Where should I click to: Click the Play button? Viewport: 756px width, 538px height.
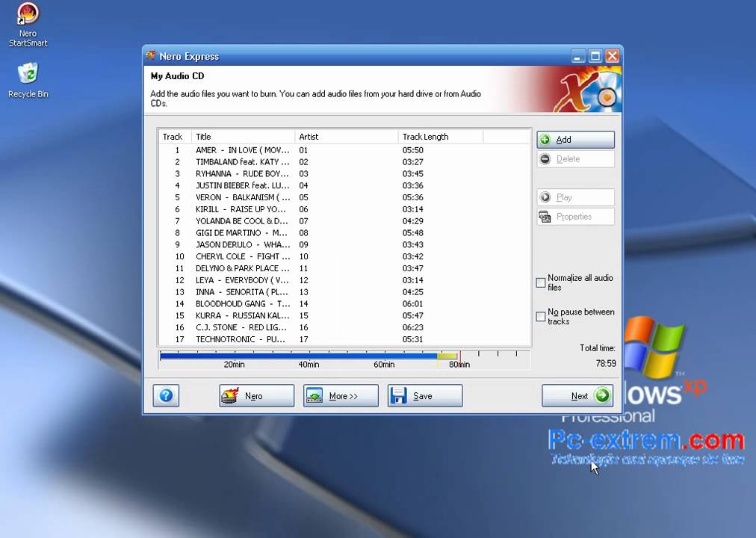[x=576, y=197]
